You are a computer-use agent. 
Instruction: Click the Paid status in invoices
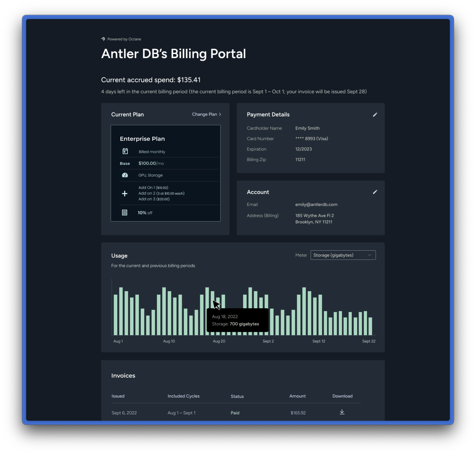[235, 413]
